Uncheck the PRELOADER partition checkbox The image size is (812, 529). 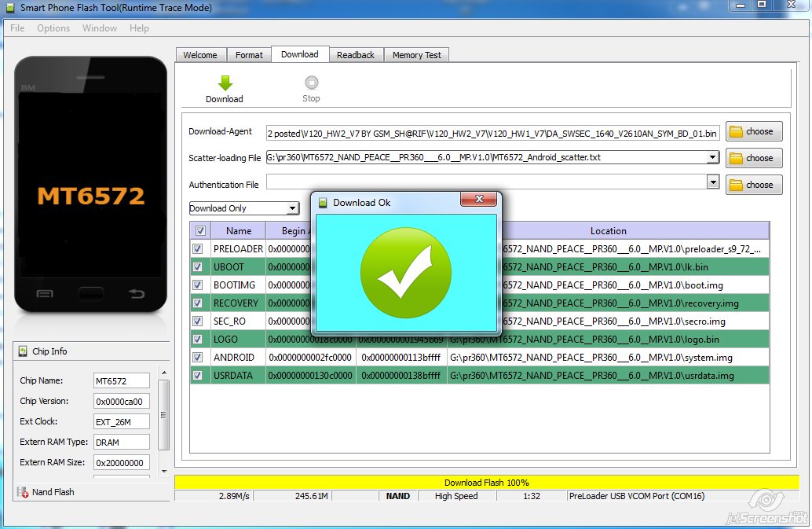coord(197,248)
